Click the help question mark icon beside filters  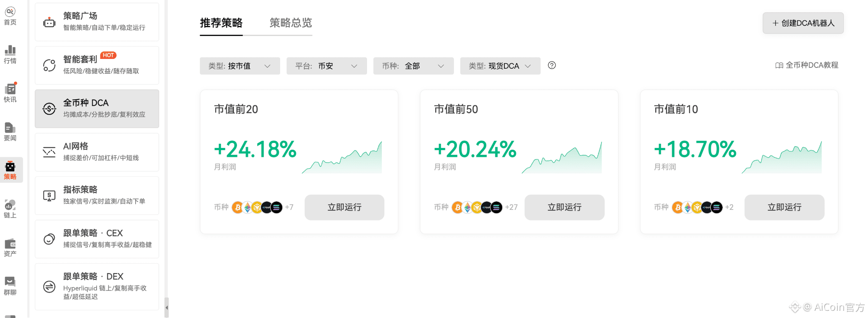coord(551,65)
